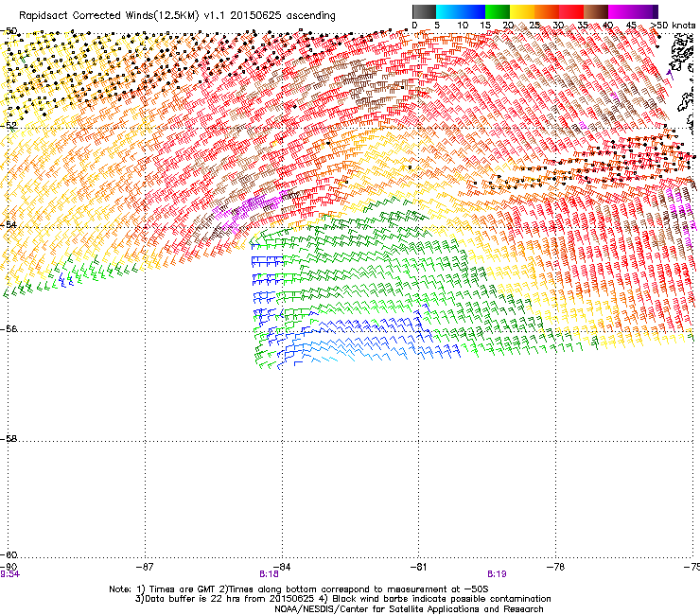Click the purple '8:18' overpass time label

[x=269, y=574]
